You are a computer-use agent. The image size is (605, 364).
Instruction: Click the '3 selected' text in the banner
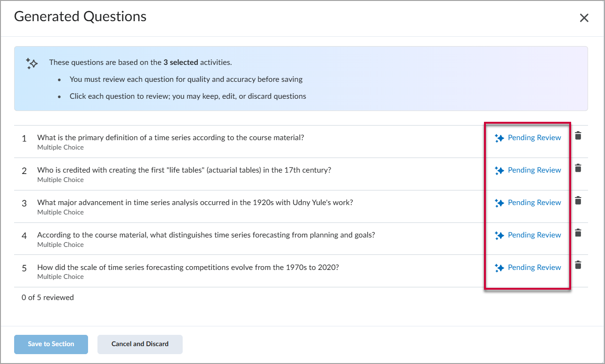point(181,63)
